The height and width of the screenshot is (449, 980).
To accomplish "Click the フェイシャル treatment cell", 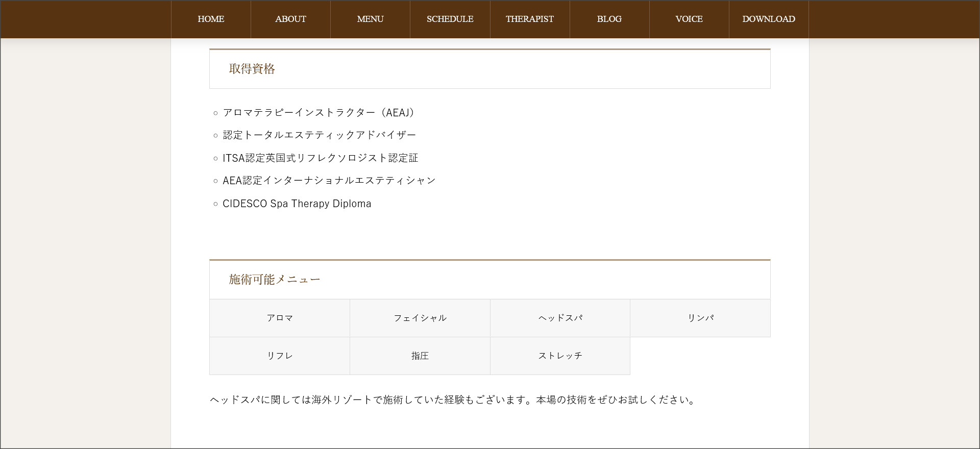I will click(420, 318).
